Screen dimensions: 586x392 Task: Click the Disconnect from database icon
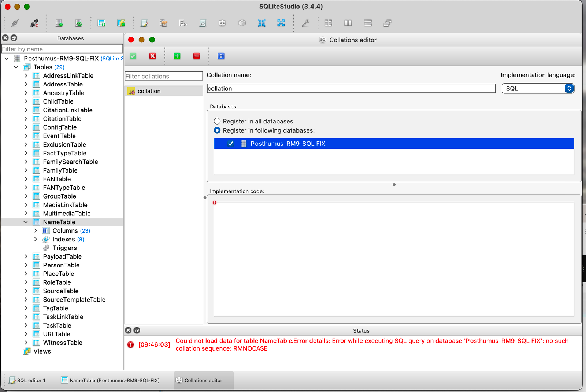[x=34, y=23]
